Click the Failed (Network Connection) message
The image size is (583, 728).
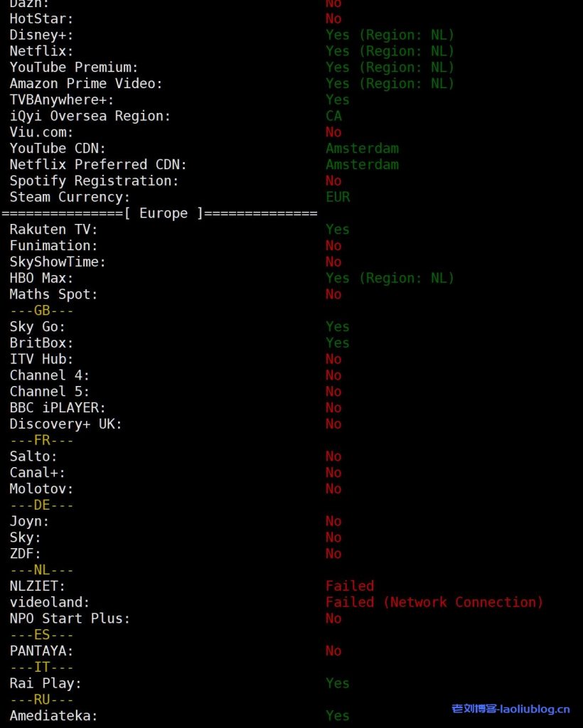click(x=434, y=602)
